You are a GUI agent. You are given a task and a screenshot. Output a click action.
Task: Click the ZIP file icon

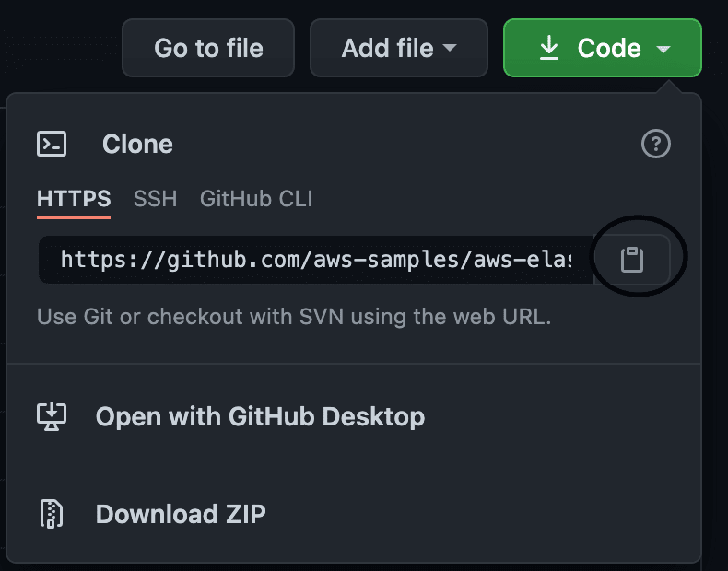(52, 514)
